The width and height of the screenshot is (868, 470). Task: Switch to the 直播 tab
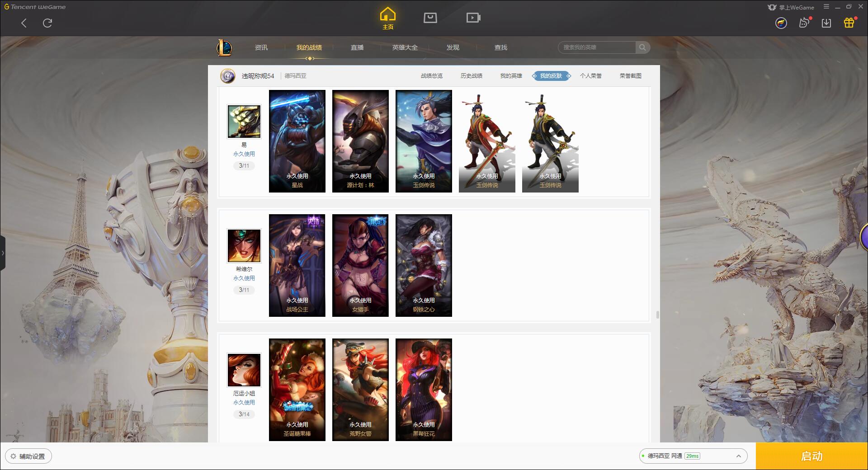[357, 47]
